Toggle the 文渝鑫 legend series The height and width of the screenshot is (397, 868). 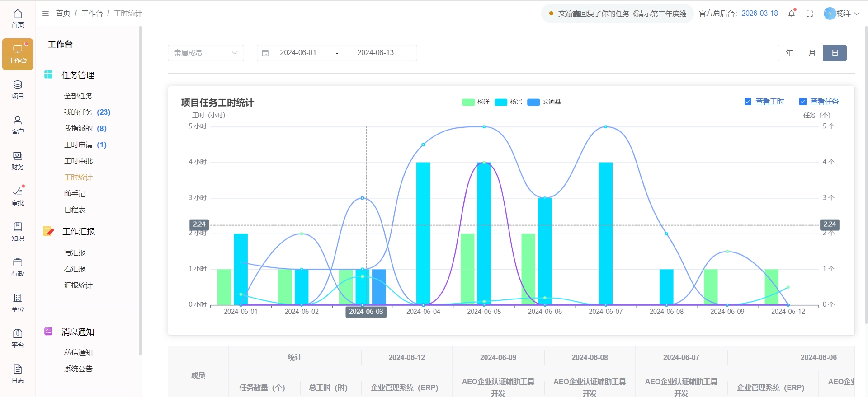(x=544, y=102)
